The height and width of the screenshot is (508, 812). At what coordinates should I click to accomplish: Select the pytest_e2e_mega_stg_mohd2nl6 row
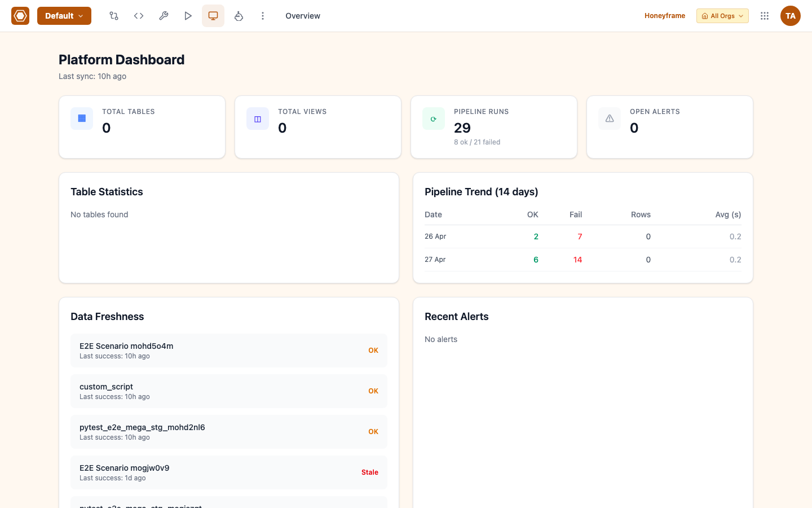tap(229, 432)
